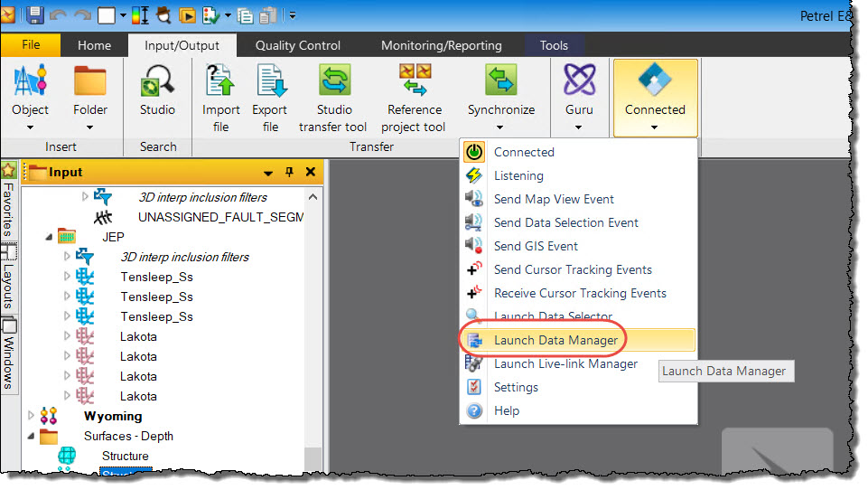Expand the Synchronize dropdown arrow
Screen dimensions: 868x490
point(499,127)
